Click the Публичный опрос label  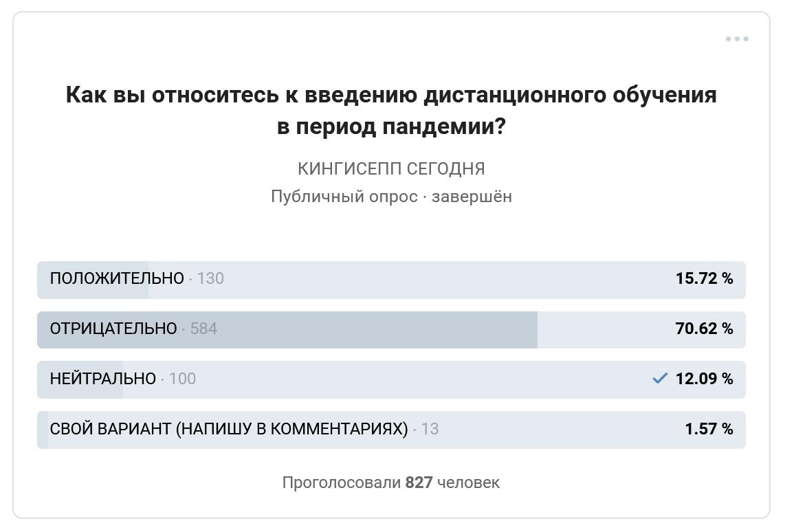coord(344,197)
